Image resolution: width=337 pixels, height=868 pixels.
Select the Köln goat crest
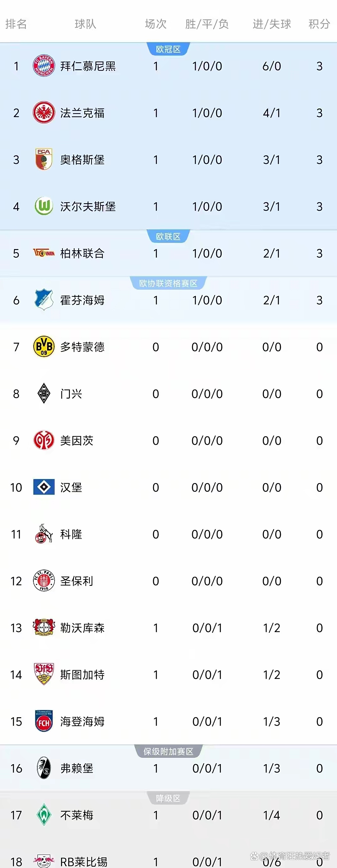(44, 534)
